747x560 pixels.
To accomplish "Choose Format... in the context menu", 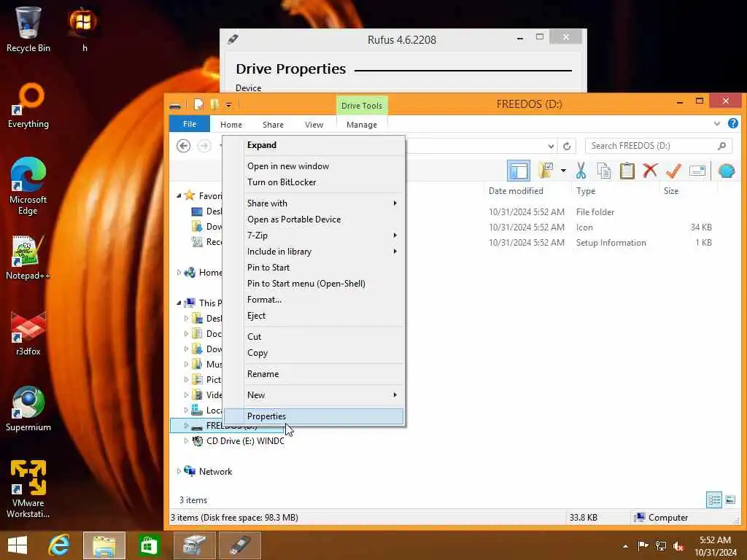I will [x=314, y=300].
